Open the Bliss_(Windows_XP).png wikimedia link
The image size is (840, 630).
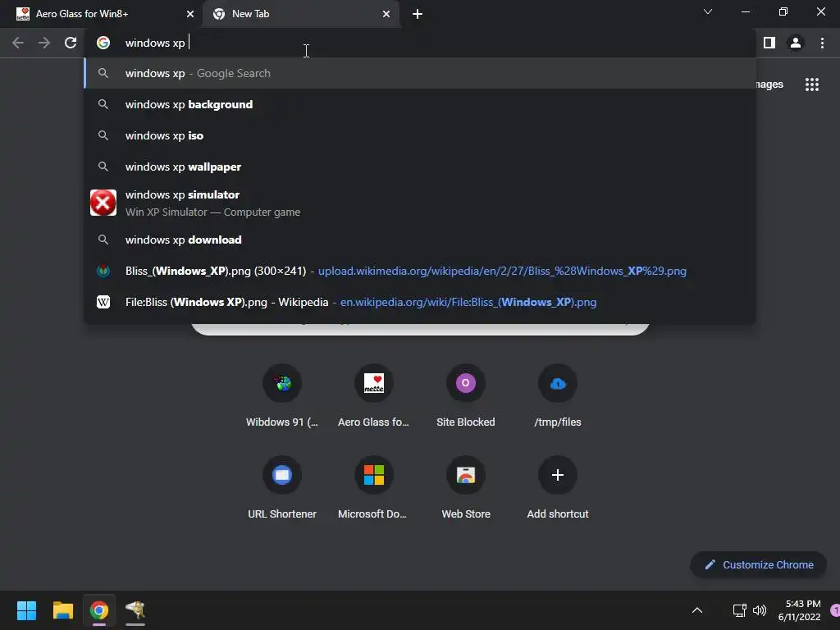coord(420,271)
